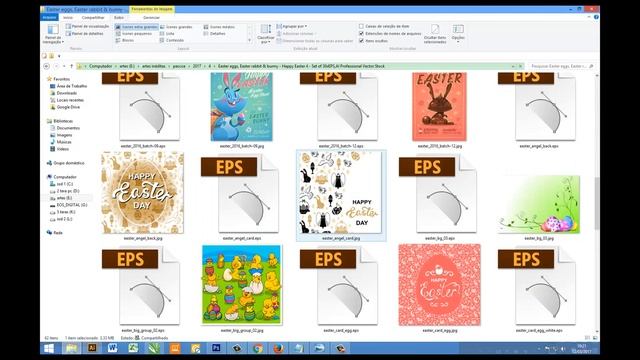Select easter_angel_back.jpg thumbnail
640x360 pixels.
coord(142,193)
